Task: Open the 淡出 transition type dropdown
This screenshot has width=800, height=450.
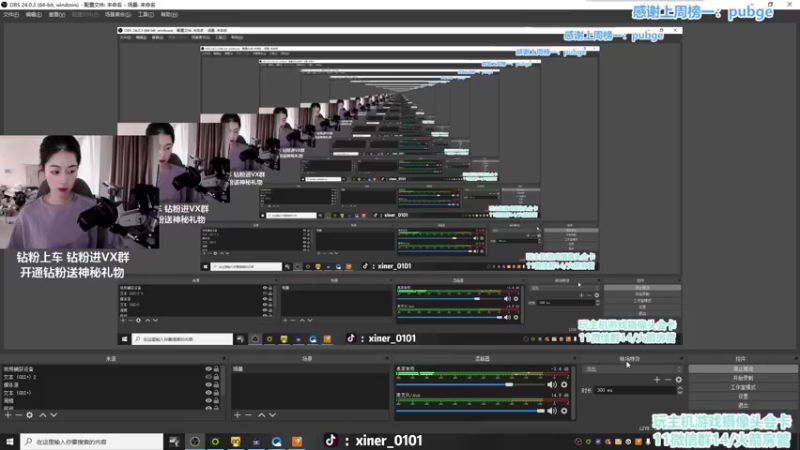Action: tap(632, 369)
